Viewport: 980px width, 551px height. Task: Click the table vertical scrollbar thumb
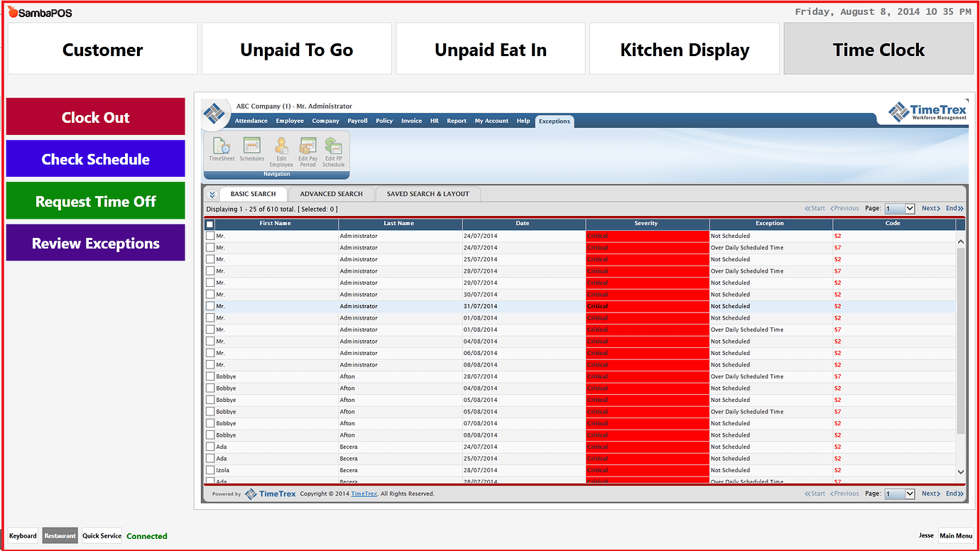tap(961, 341)
